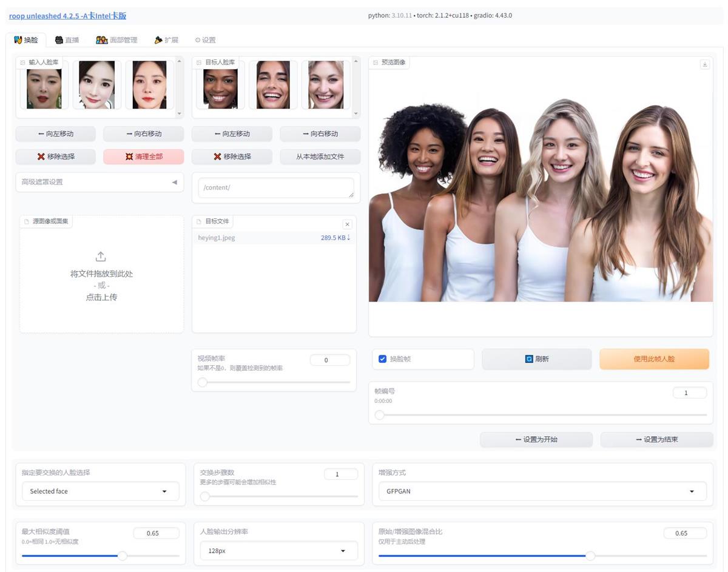Click the 预览图像 label icon
This screenshot has height=572, width=728.
click(x=376, y=62)
